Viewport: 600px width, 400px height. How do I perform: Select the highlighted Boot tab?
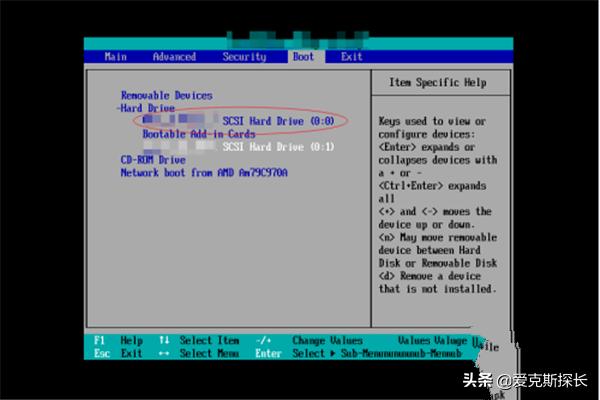tap(303, 57)
